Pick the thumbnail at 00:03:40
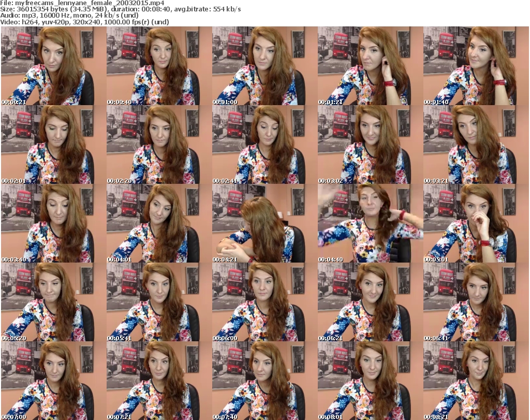The image size is (530, 420). click(54, 224)
